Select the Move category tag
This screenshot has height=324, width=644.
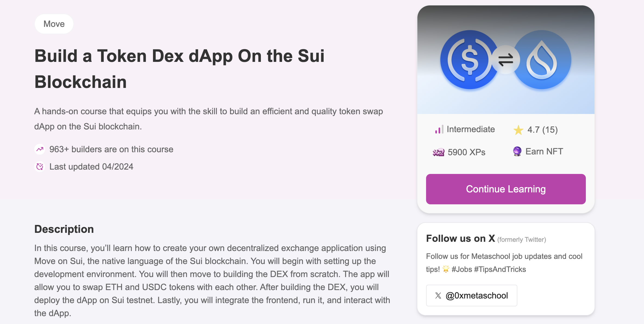(x=54, y=24)
